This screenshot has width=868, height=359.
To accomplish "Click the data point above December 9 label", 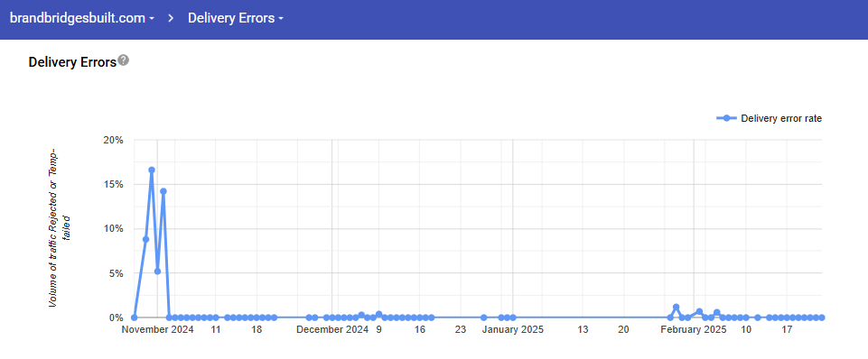I will pyautogui.click(x=378, y=314).
